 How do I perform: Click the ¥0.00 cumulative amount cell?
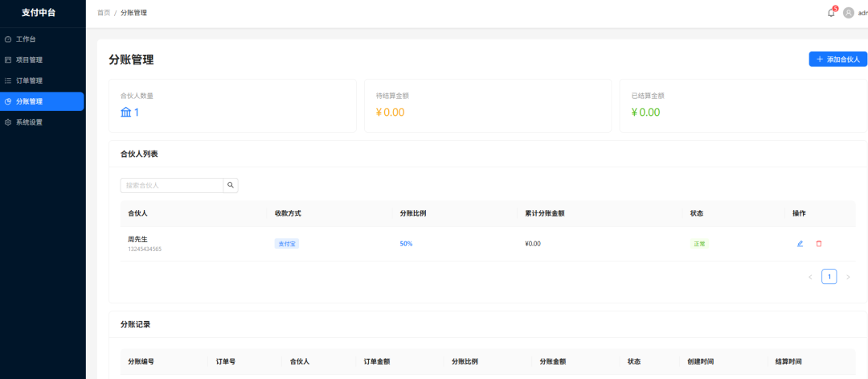533,243
